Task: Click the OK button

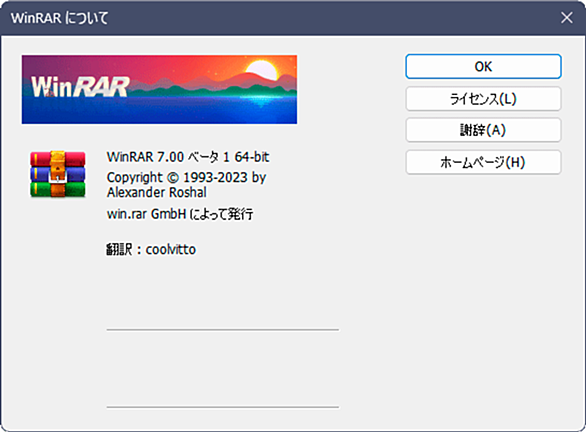Action: click(x=483, y=67)
